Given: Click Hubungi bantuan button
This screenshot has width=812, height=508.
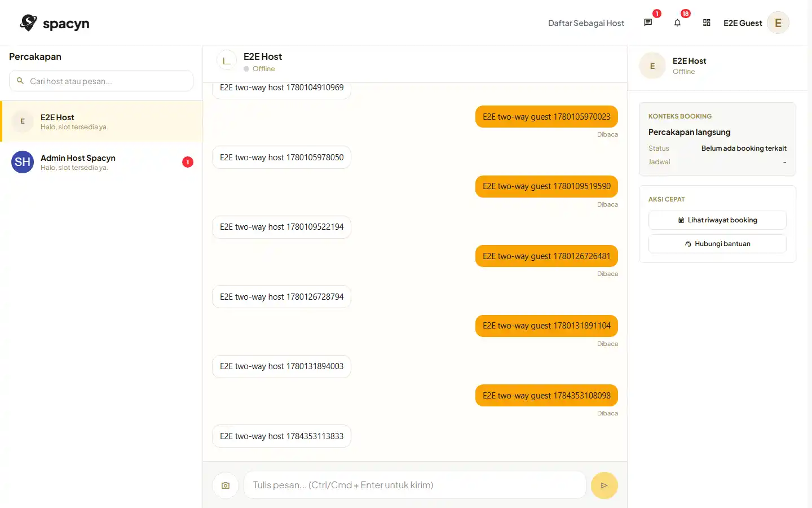Looking at the screenshot, I should [717, 244].
